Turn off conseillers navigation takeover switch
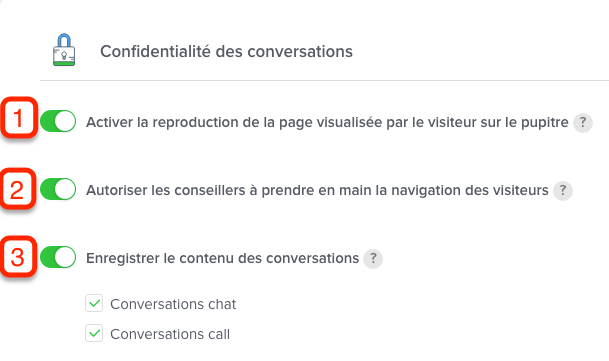Screen dimensions: 609x361 [58, 189]
